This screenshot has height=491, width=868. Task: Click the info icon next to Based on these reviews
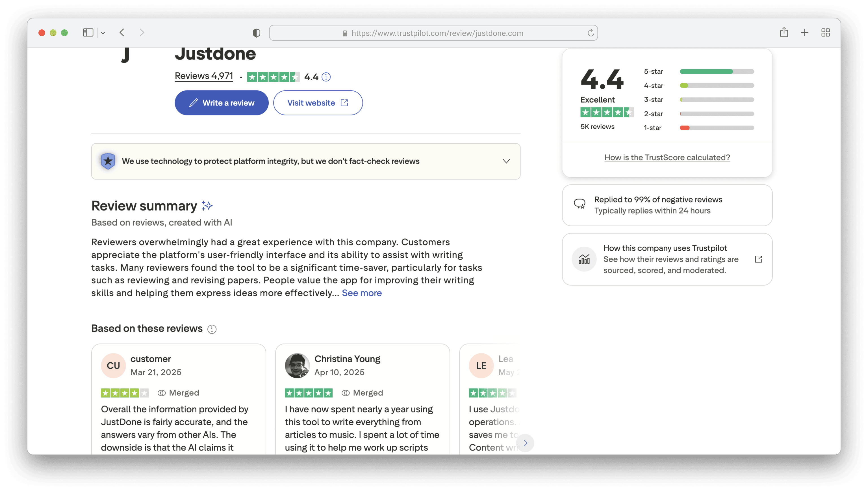point(212,329)
